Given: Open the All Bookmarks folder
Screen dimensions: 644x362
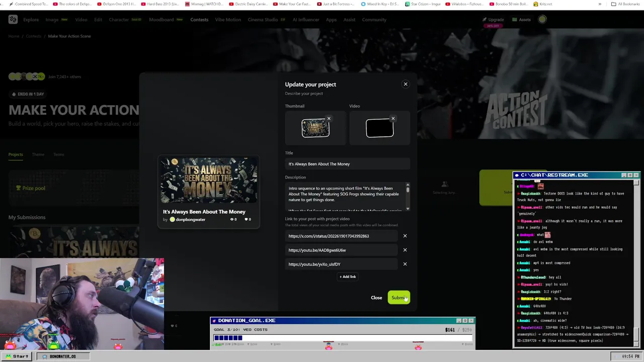Looking at the screenshot, I should (x=625, y=4).
